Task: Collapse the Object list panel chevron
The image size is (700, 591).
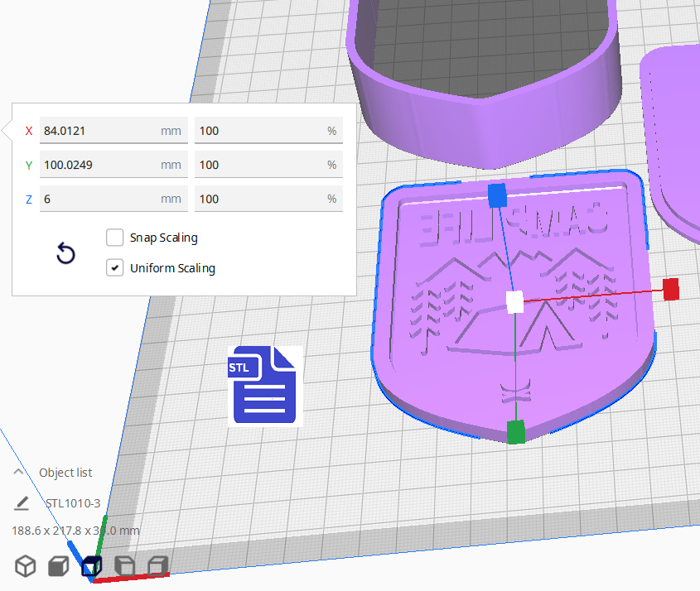Action: pyautogui.click(x=18, y=472)
